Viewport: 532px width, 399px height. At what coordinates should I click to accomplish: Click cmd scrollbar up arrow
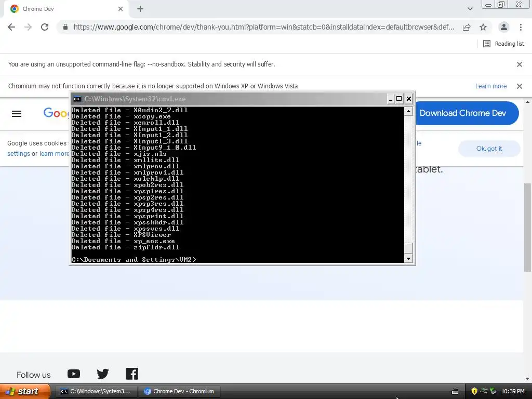[408, 111]
